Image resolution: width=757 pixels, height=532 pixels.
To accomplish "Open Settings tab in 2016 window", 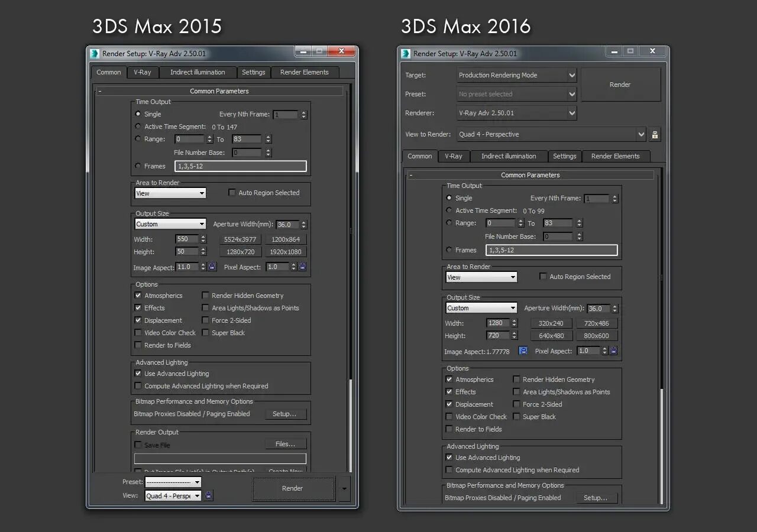I will click(x=564, y=156).
